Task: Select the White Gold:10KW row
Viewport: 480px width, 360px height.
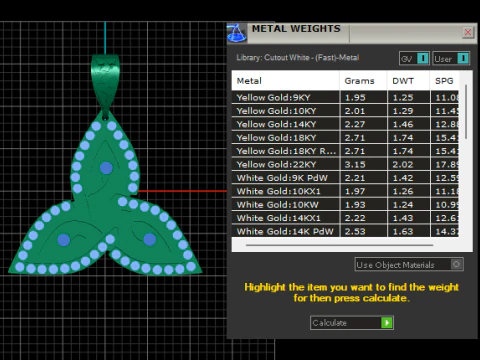Action: click(345, 204)
